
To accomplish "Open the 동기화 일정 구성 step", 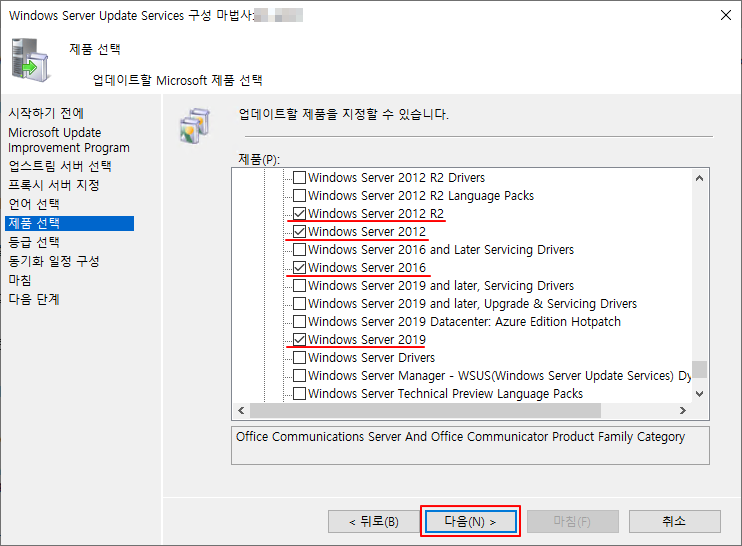I will pos(53,261).
